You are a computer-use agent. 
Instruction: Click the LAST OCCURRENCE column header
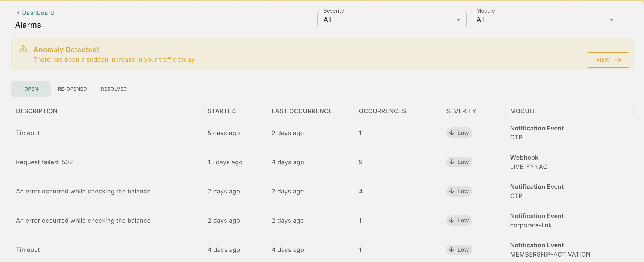[302, 111]
